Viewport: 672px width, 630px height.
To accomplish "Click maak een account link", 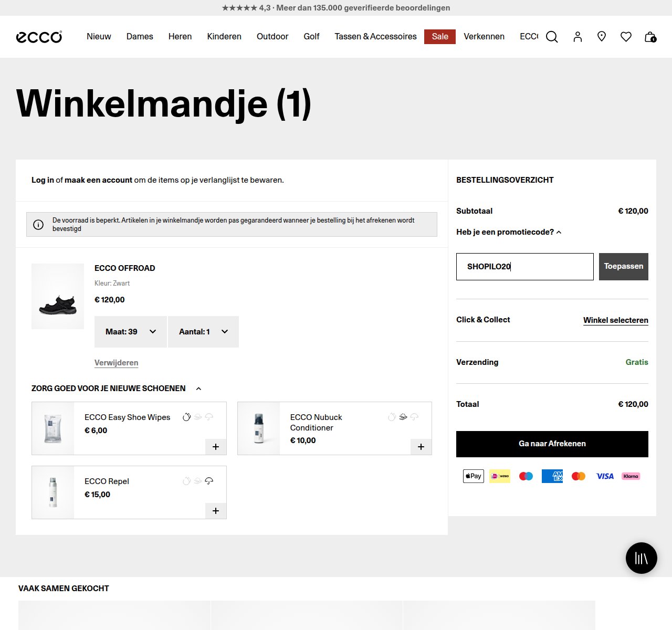I will tap(98, 180).
